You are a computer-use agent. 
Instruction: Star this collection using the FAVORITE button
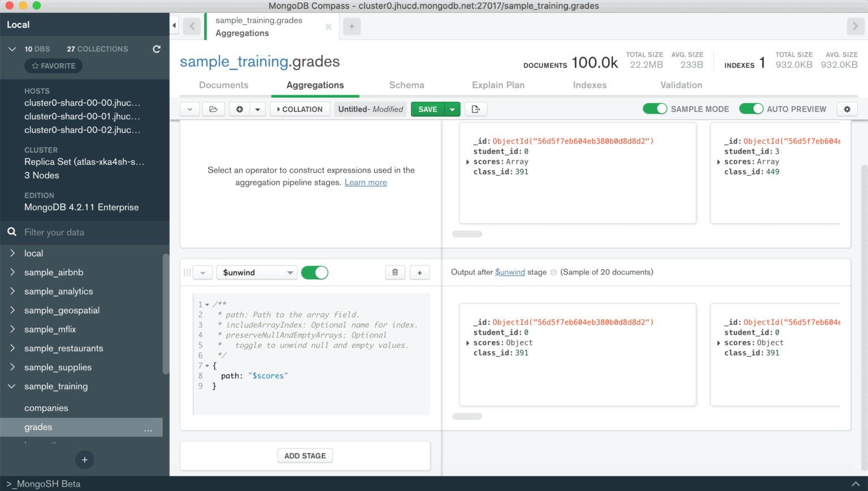click(x=53, y=66)
